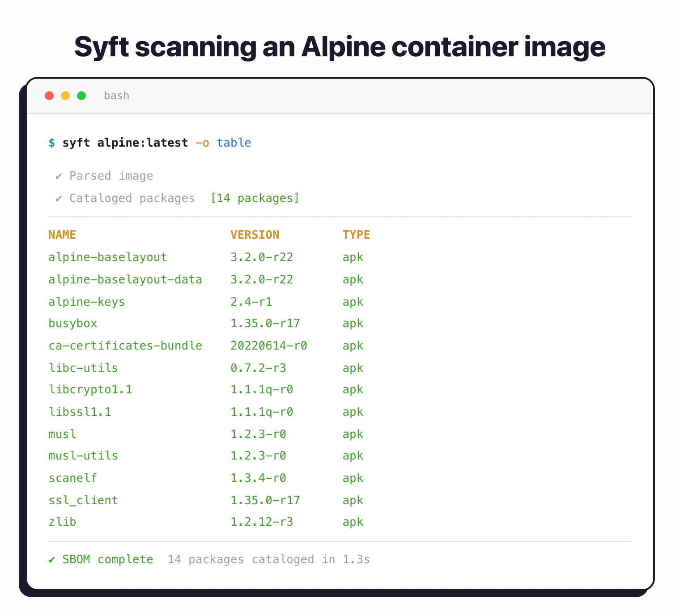Viewport: 680px width, 616px height.
Task: Expand the musl package entry
Action: click(x=62, y=434)
